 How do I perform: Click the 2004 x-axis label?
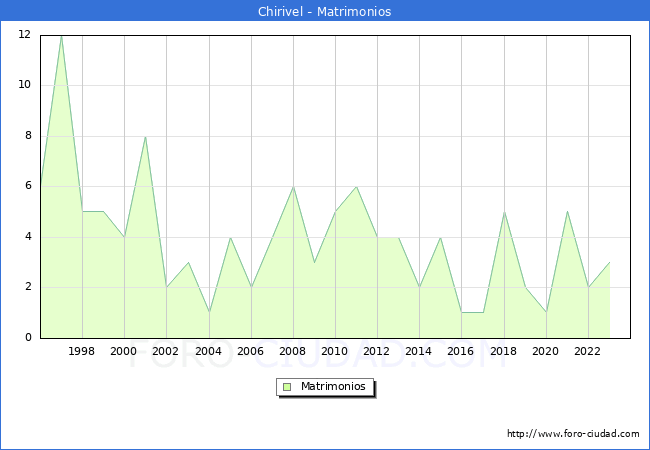point(209,351)
